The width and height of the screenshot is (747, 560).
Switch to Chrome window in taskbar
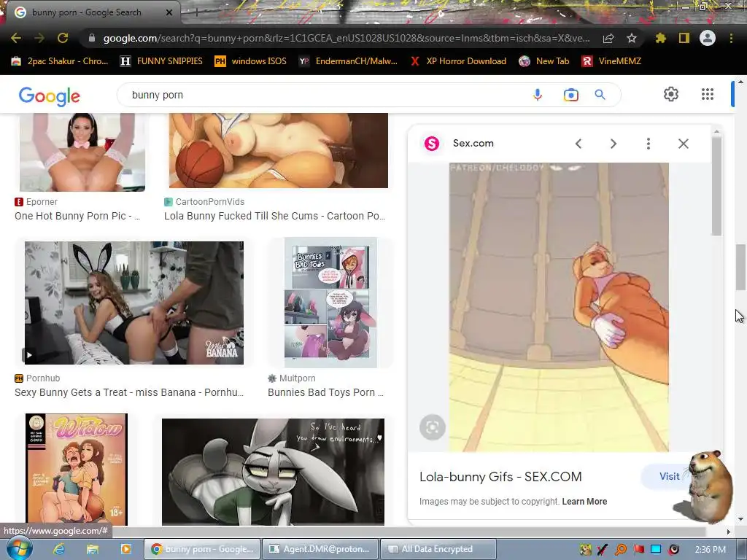[x=203, y=549]
